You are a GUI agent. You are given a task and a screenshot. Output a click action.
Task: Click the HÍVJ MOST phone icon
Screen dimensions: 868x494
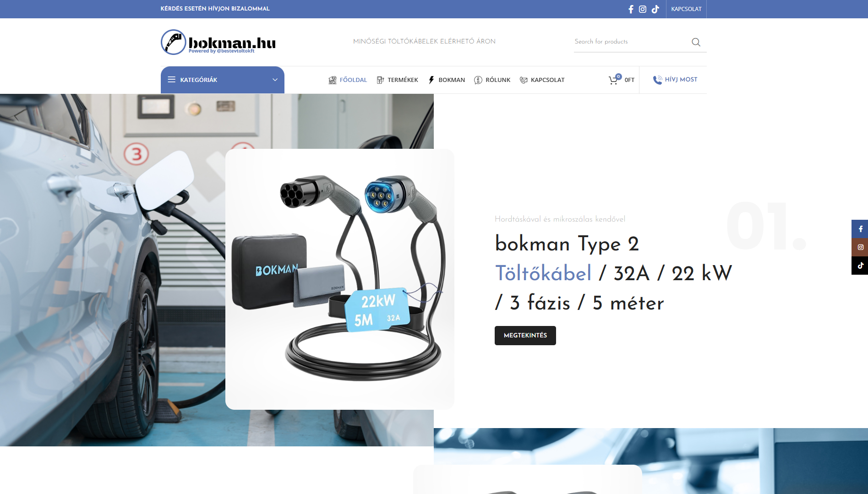tap(657, 80)
